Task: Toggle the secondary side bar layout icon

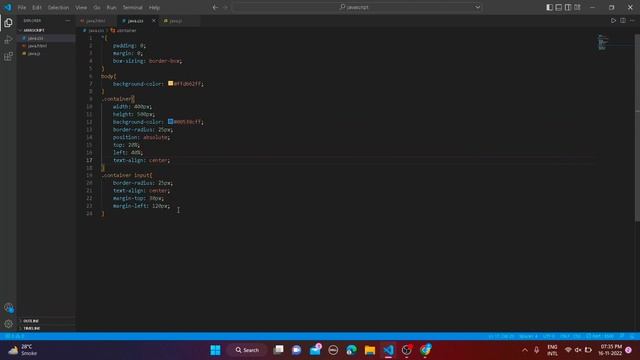Action: pos(568,7)
